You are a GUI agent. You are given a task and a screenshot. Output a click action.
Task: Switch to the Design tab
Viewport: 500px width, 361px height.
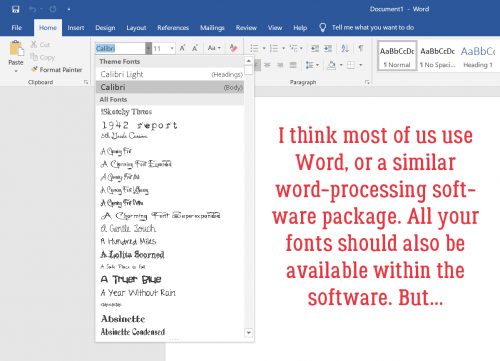point(105,28)
